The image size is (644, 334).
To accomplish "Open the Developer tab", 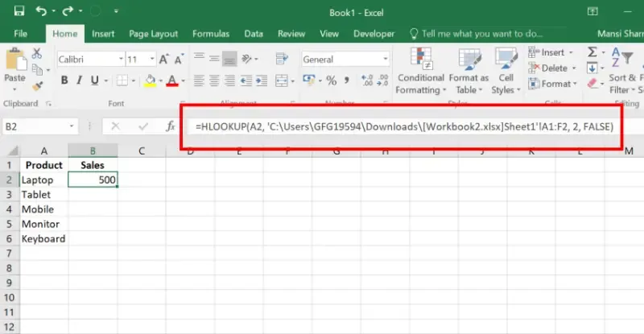I will click(x=374, y=34).
